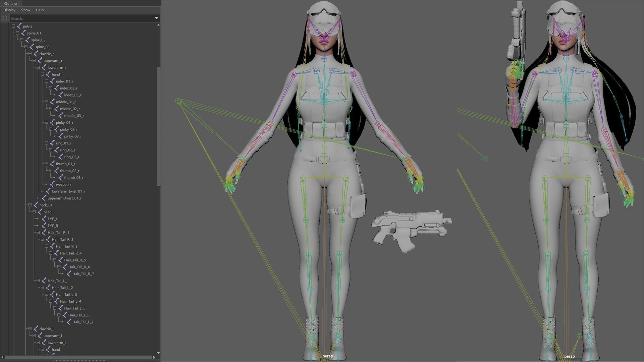644x362 pixels.
Task: Select the pinky_01_r row
Action: (x=64, y=123)
